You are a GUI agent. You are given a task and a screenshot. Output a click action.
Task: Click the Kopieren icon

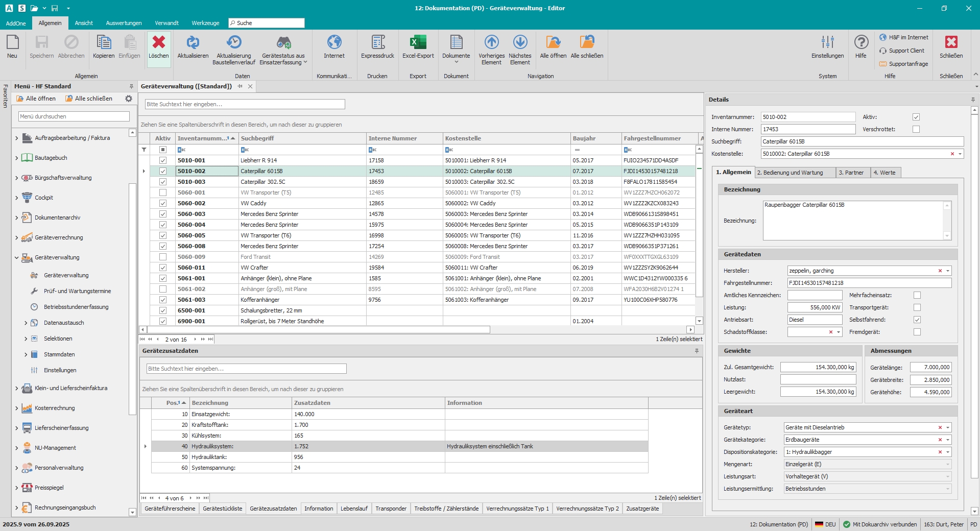click(104, 43)
